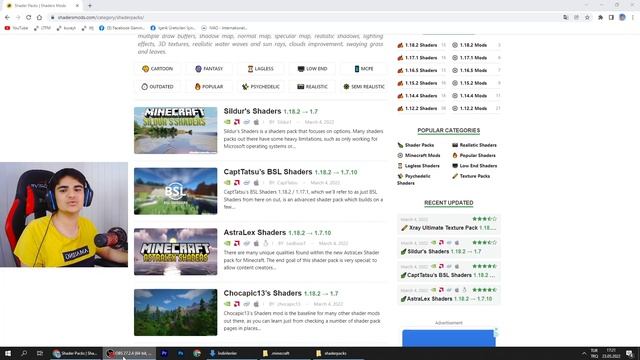The image size is (640, 360).
Task: Click the Sildur's Shaders thumbnail image
Action: point(176,130)
